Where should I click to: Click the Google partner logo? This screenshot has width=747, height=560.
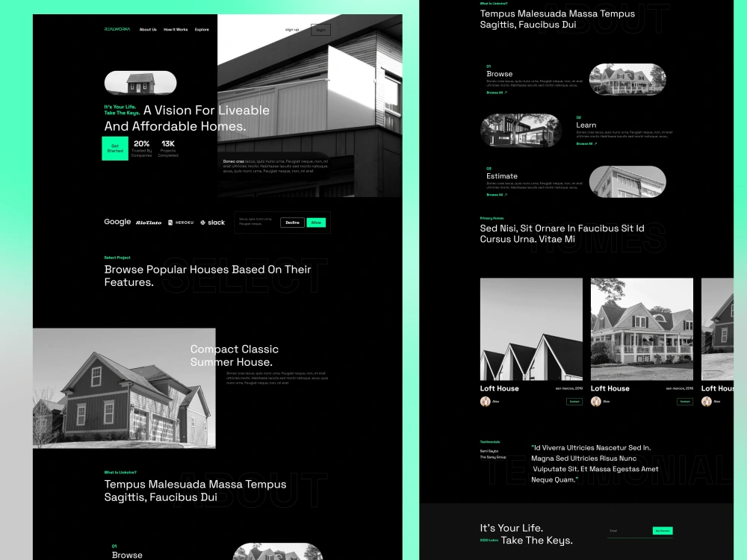tap(117, 222)
